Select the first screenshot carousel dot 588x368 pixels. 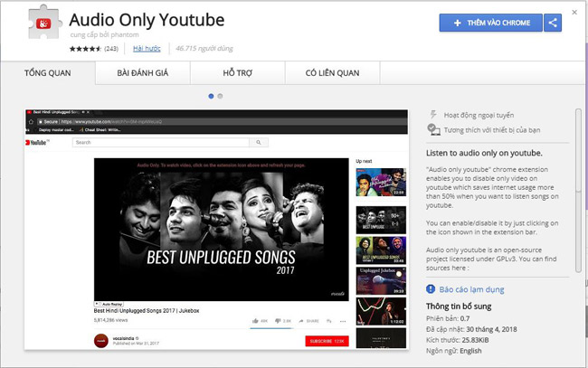coord(211,97)
